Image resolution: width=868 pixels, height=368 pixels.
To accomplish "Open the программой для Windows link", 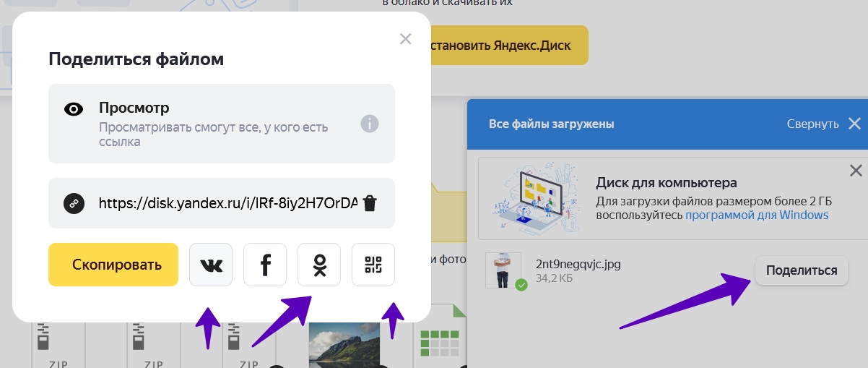I will [x=757, y=215].
